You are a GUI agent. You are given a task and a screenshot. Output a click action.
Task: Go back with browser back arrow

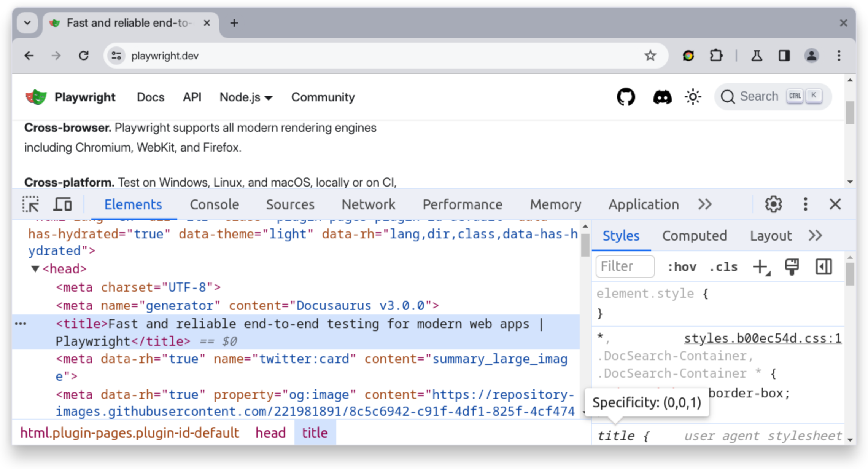[29, 56]
